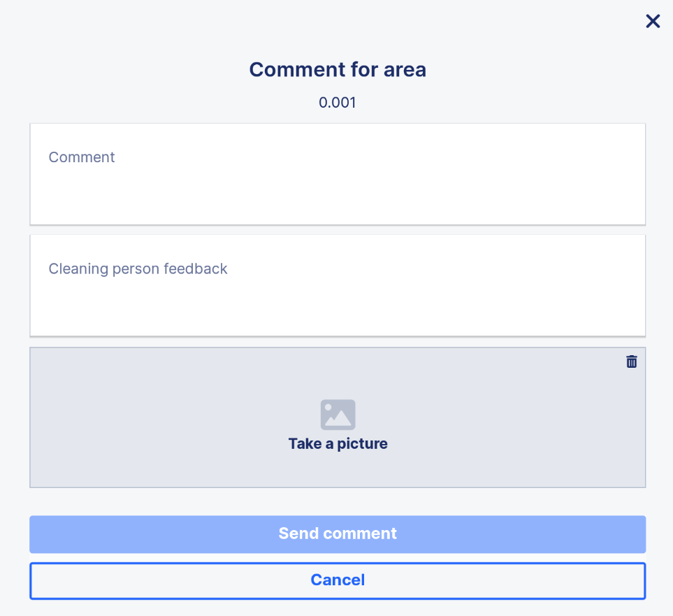Open camera via the landscape picture icon
Viewport: 673px width, 616px height.
(x=338, y=415)
